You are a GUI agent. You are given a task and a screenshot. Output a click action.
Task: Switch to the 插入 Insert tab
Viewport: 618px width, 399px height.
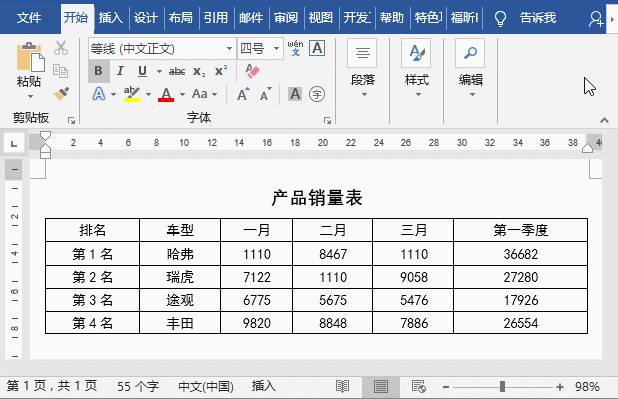click(x=111, y=18)
